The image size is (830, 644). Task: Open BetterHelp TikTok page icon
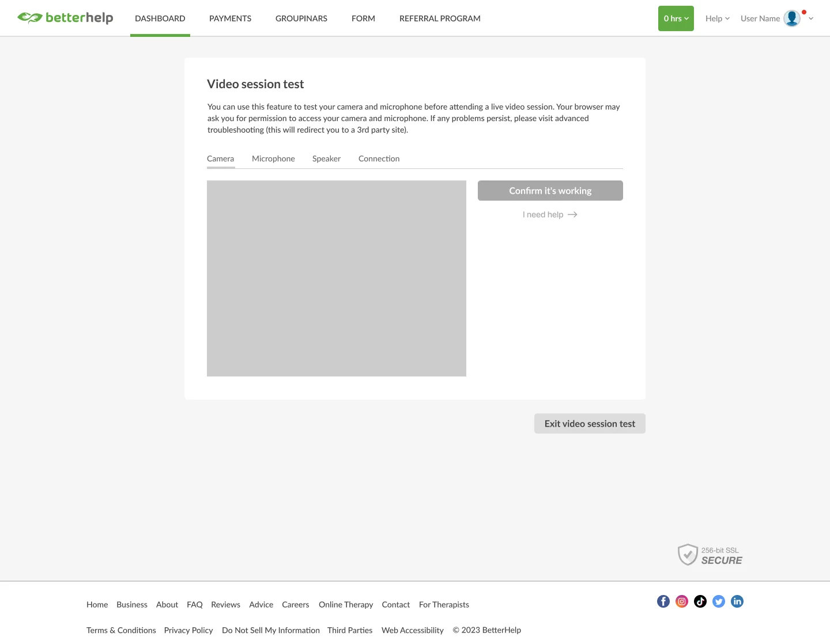(700, 601)
